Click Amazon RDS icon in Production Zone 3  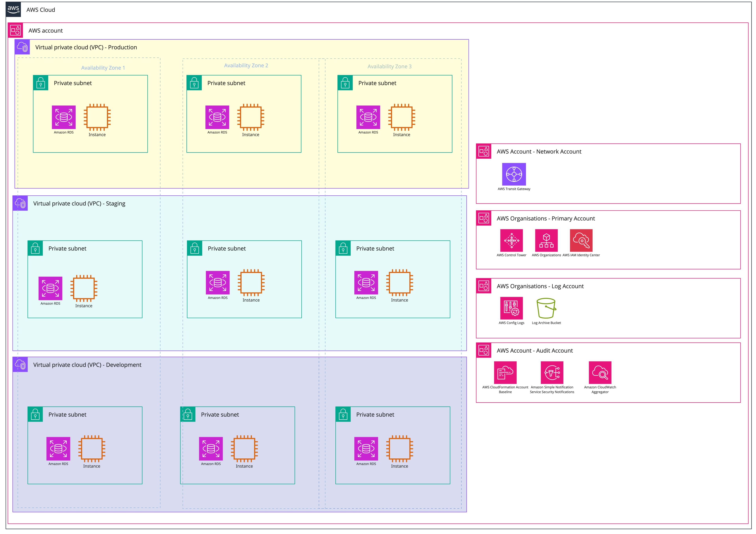pyautogui.click(x=368, y=117)
